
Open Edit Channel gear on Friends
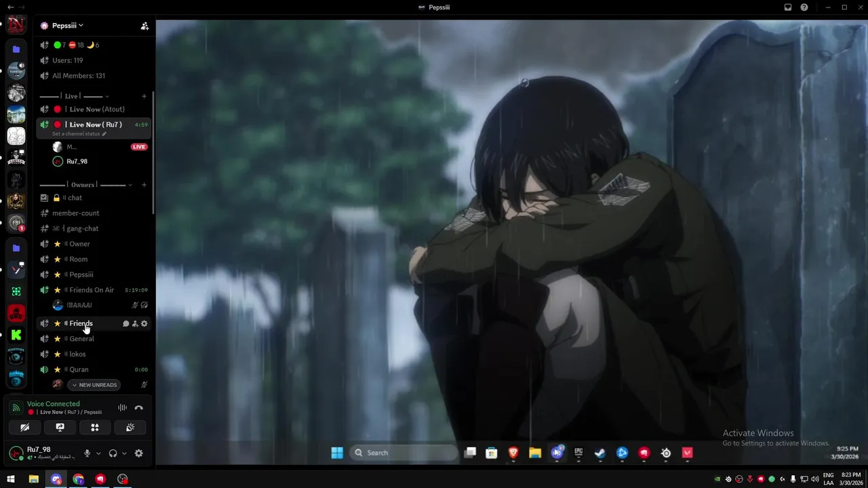pyautogui.click(x=144, y=324)
